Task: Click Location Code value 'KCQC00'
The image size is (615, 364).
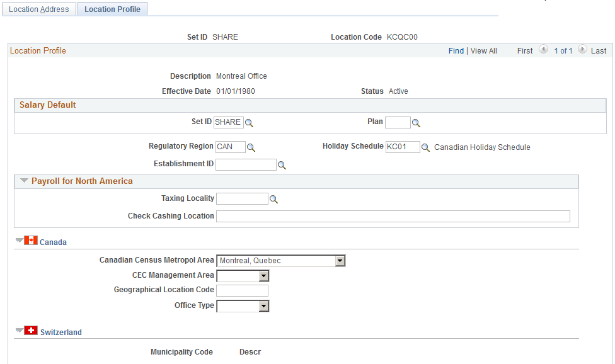Action: tap(402, 37)
